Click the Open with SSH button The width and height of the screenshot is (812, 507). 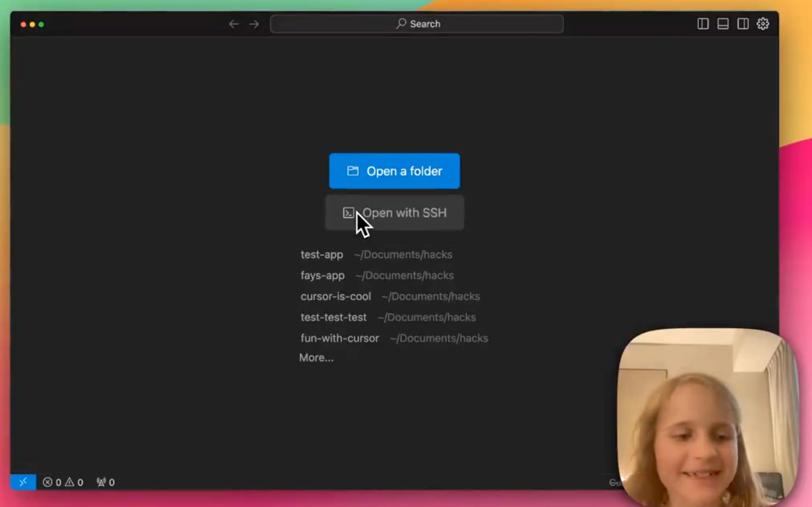pyautogui.click(x=394, y=213)
